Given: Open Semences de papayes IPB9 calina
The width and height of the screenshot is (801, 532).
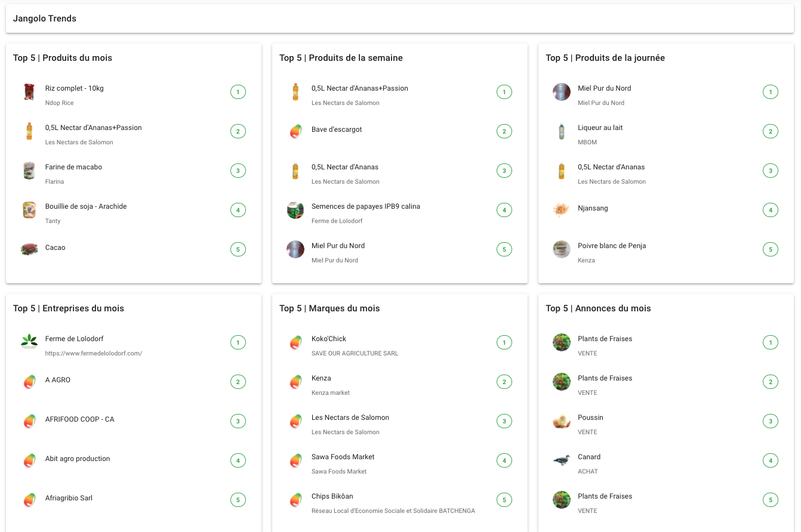Looking at the screenshot, I should pos(366,206).
